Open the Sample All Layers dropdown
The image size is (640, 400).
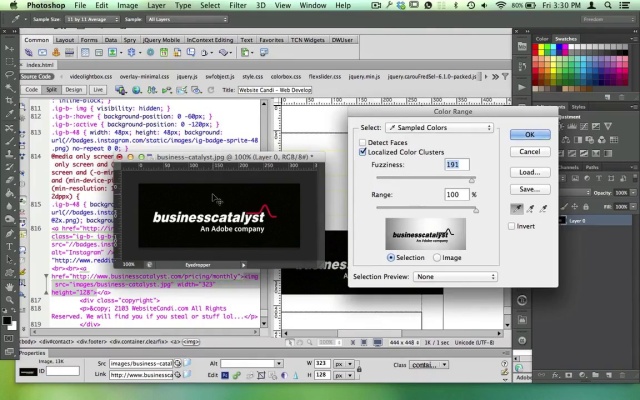pyautogui.click(x=187, y=19)
